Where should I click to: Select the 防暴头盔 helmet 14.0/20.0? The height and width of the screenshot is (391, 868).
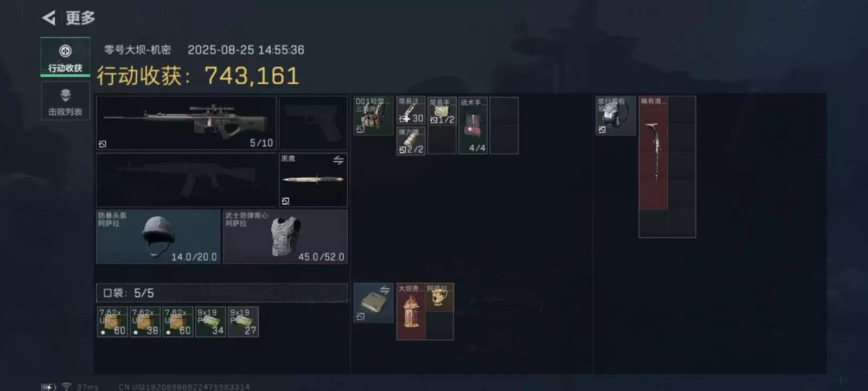point(158,237)
